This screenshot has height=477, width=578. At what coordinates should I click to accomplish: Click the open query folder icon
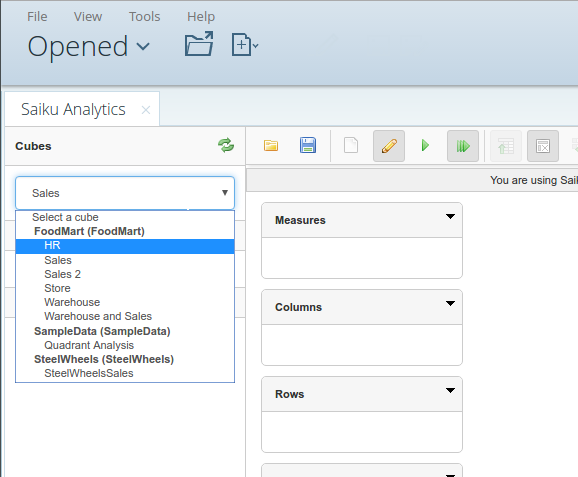click(x=271, y=146)
